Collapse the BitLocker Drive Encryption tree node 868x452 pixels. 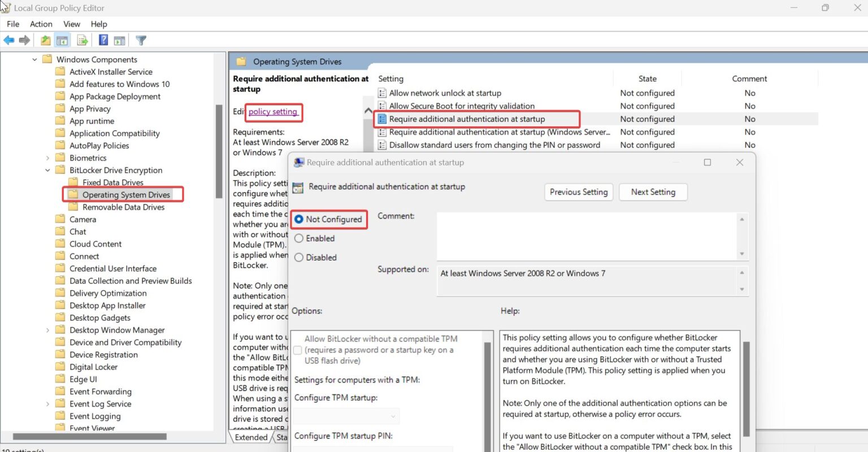point(46,169)
